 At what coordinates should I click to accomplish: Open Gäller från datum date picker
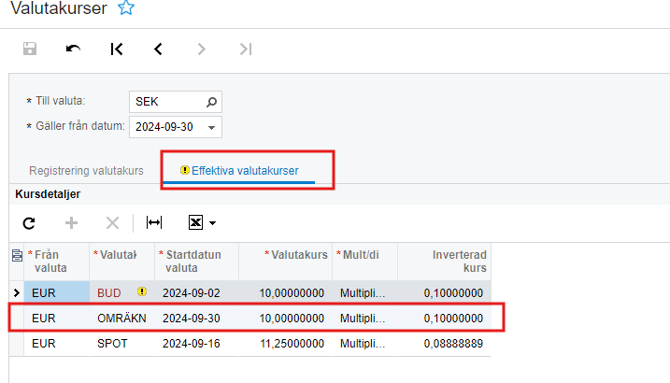tap(211, 127)
